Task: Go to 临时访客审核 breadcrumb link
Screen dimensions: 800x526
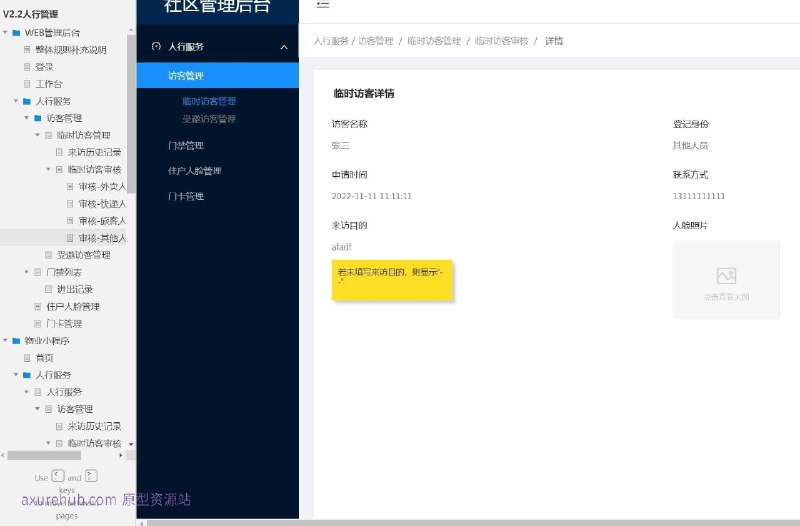Action: point(502,41)
